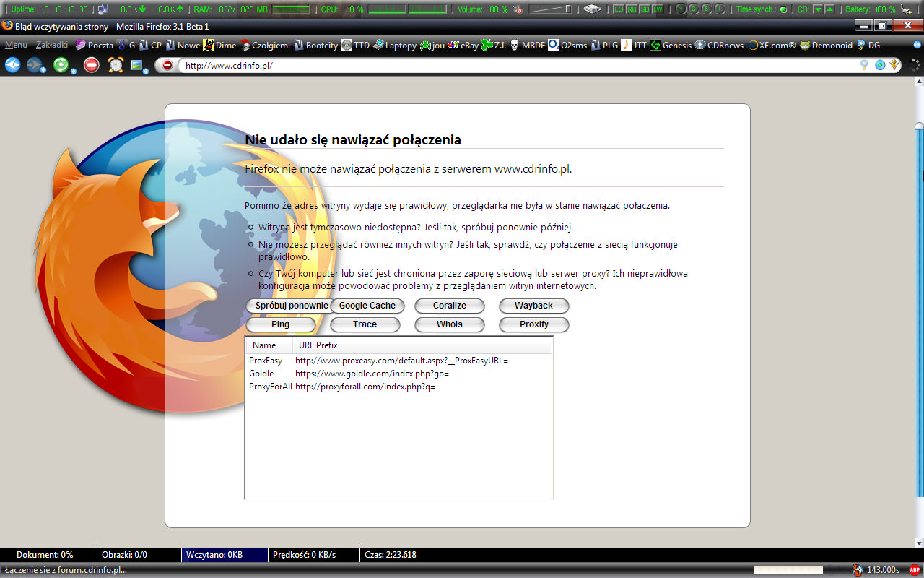Click the CD down arrow button
The height and width of the screenshot is (578, 924).
click(x=818, y=9)
